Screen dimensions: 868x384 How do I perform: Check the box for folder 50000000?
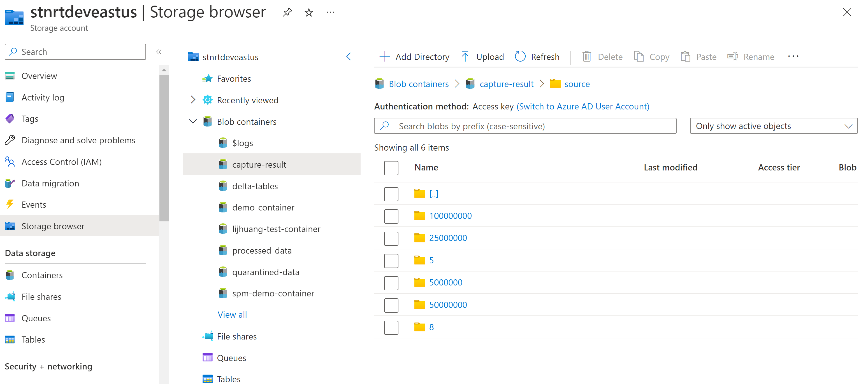(x=391, y=305)
